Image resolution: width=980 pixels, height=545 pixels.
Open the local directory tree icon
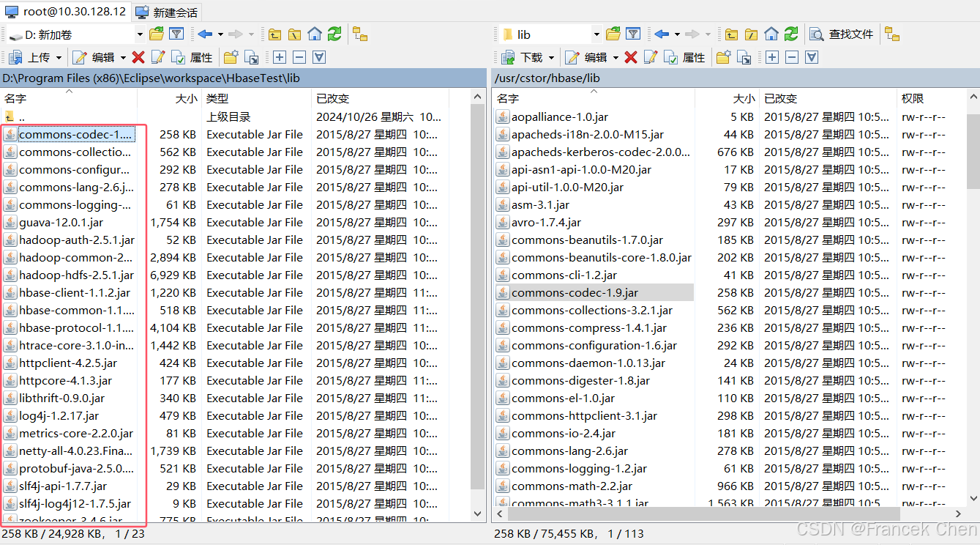pyautogui.click(x=360, y=34)
